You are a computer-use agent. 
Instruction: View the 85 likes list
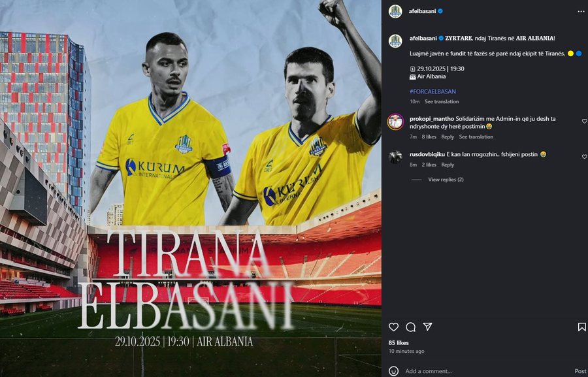click(399, 343)
